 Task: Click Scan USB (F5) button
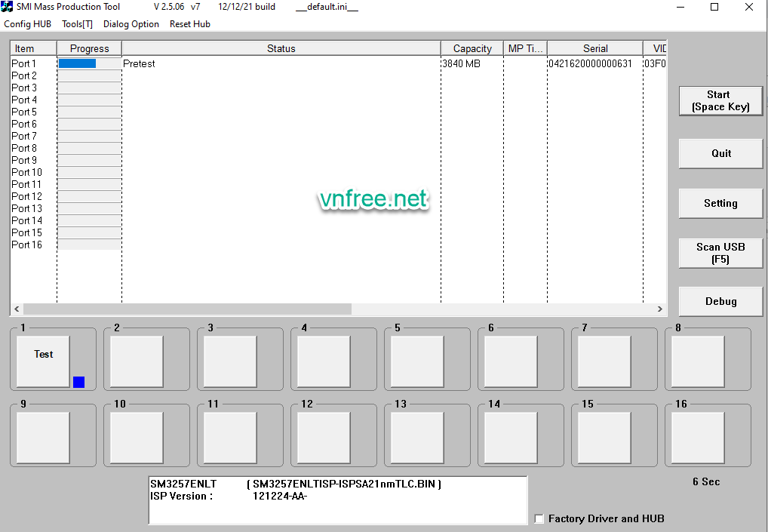pyautogui.click(x=721, y=253)
